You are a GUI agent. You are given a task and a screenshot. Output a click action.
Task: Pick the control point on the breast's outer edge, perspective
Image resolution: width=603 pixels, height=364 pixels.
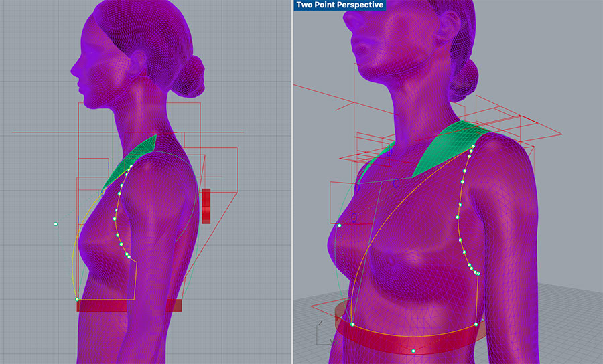pos(339,225)
